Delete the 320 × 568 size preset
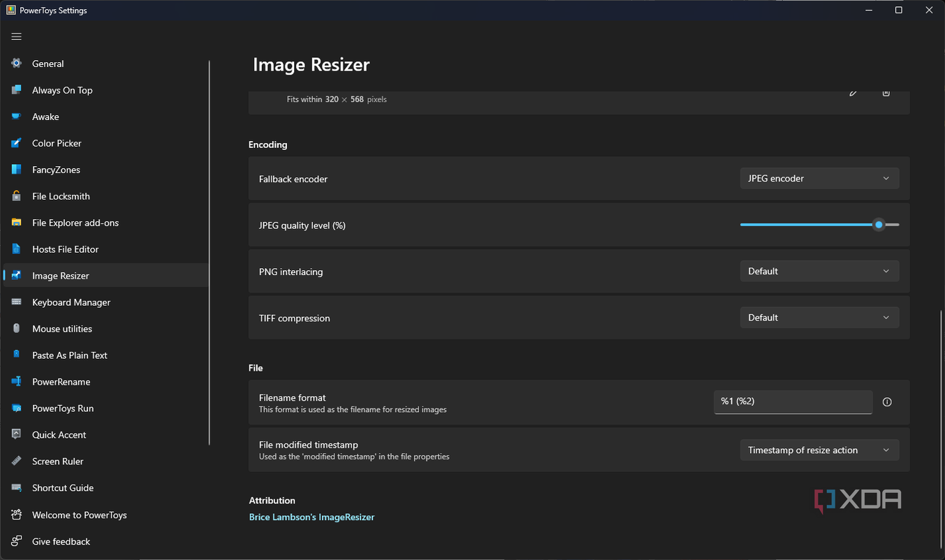945x560 pixels. coord(886,93)
